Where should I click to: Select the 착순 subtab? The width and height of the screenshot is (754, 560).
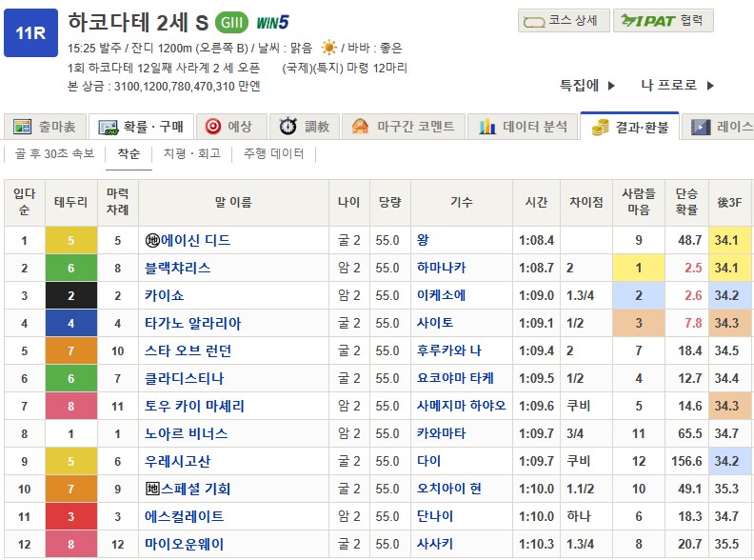pos(129,154)
